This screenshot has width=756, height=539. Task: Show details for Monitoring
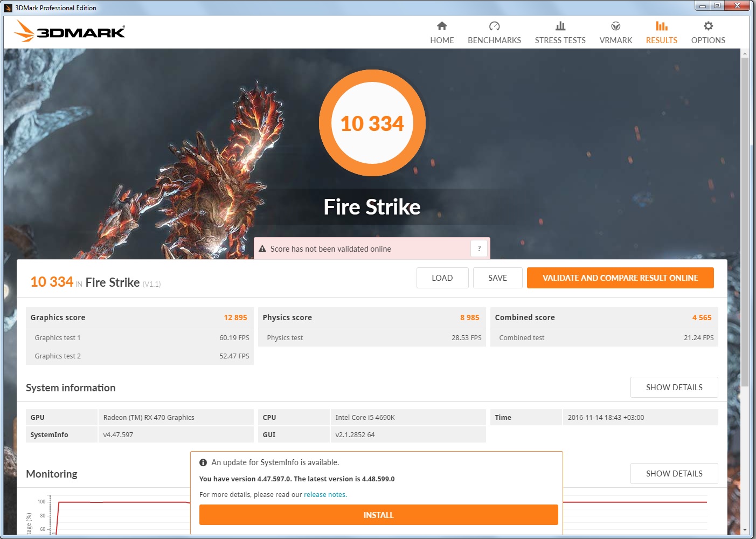pos(674,474)
